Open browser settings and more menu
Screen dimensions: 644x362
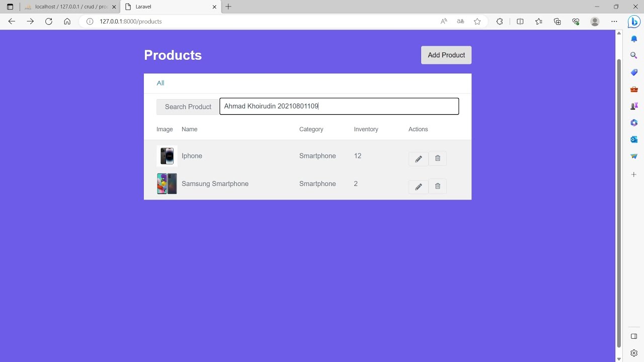pos(614,22)
